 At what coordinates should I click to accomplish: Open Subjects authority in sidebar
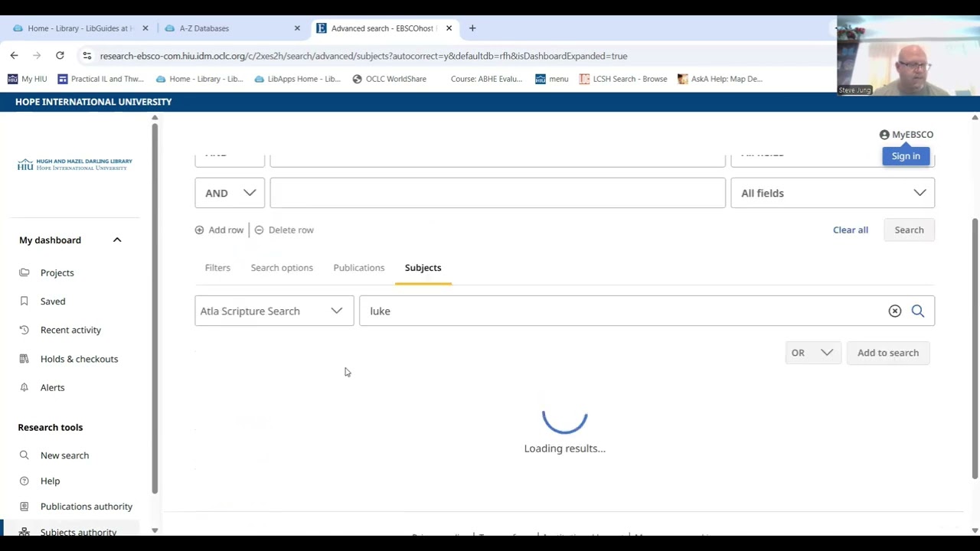pos(78,531)
